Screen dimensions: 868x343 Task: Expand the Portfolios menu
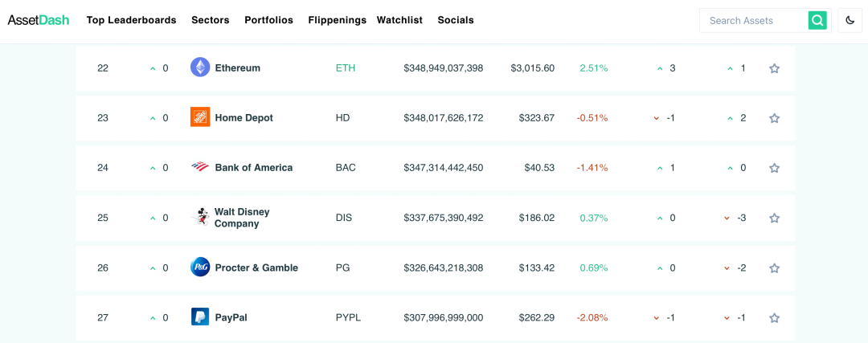pos(268,20)
